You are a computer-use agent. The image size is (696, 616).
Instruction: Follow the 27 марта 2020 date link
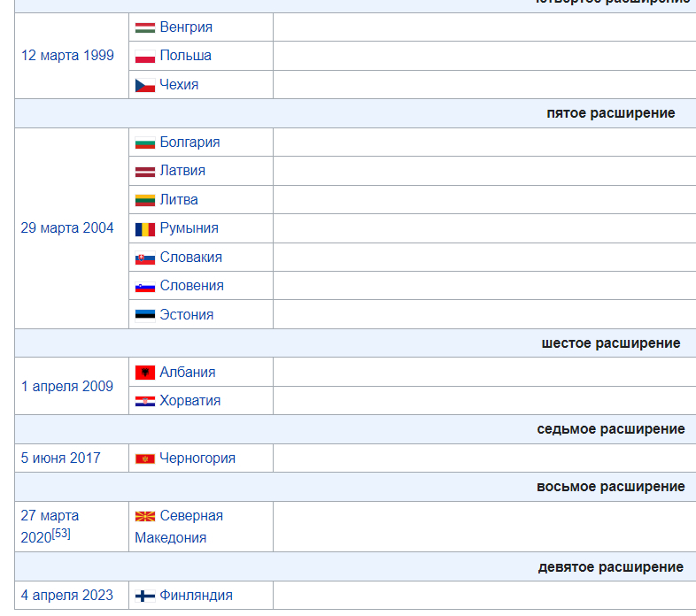coord(50,527)
